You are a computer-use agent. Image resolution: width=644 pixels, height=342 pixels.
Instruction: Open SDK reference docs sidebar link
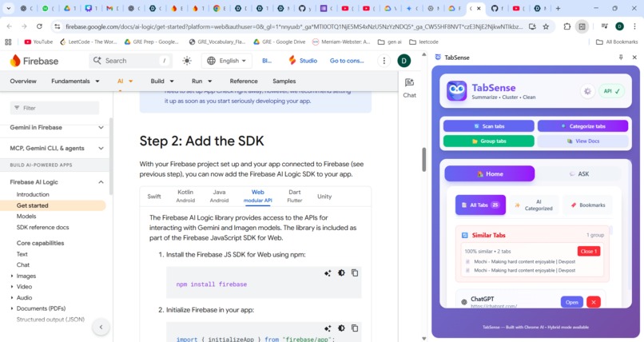coord(42,228)
